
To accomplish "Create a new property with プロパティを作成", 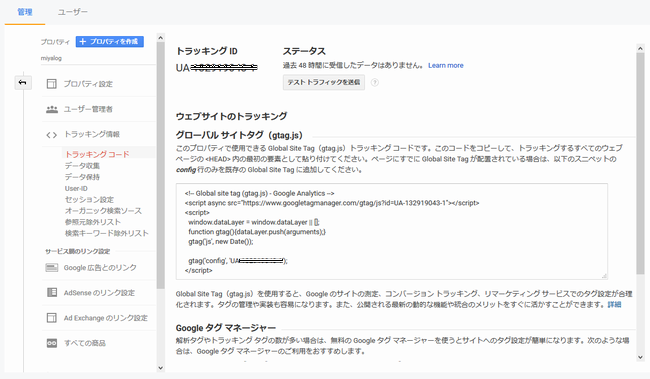I will 110,41.
